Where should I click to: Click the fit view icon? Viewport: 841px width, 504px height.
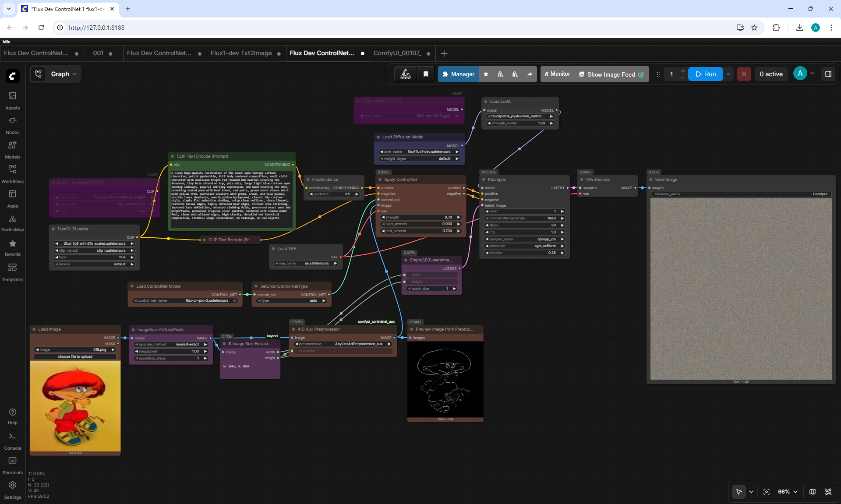pos(767,492)
